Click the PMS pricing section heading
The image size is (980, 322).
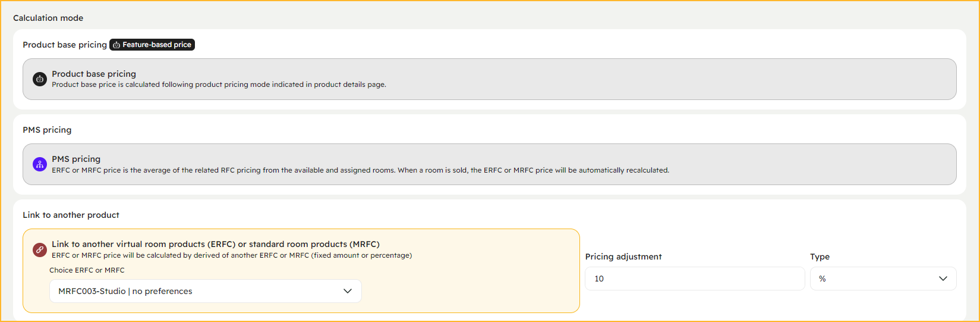47,130
